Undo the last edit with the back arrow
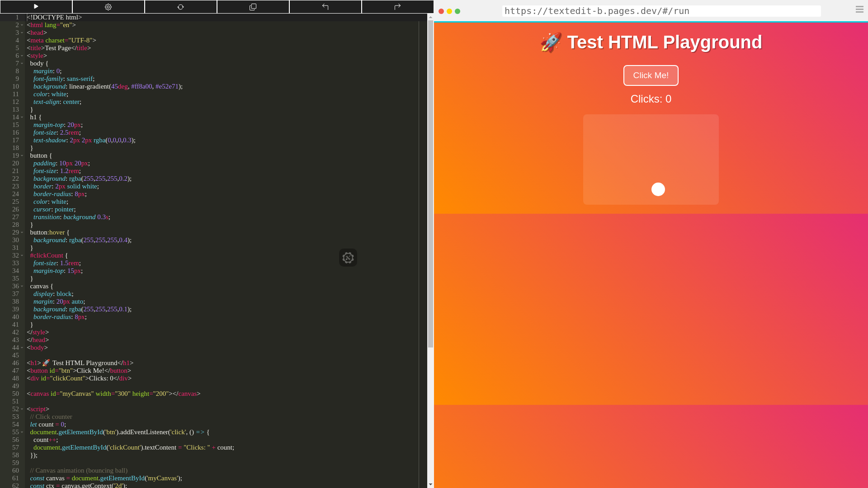 [x=325, y=7]
